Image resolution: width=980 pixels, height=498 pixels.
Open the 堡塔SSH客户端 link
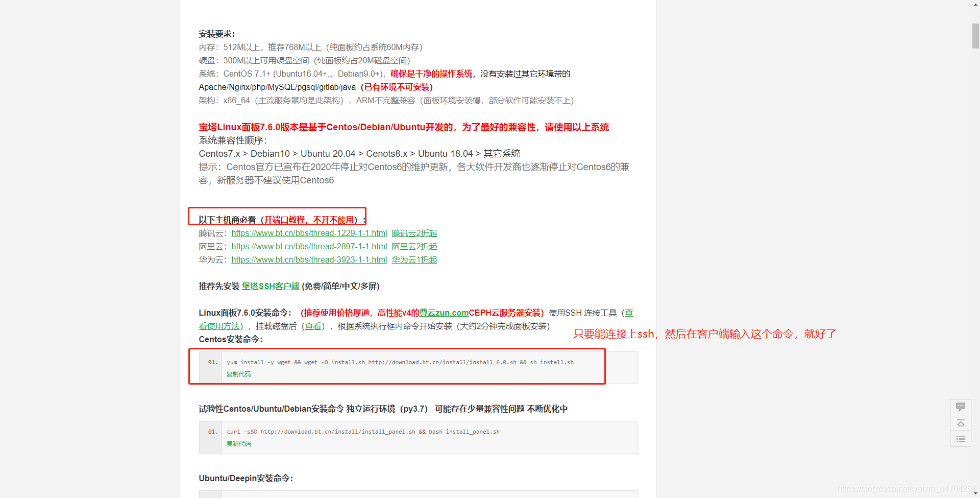[x=271, y=287]
